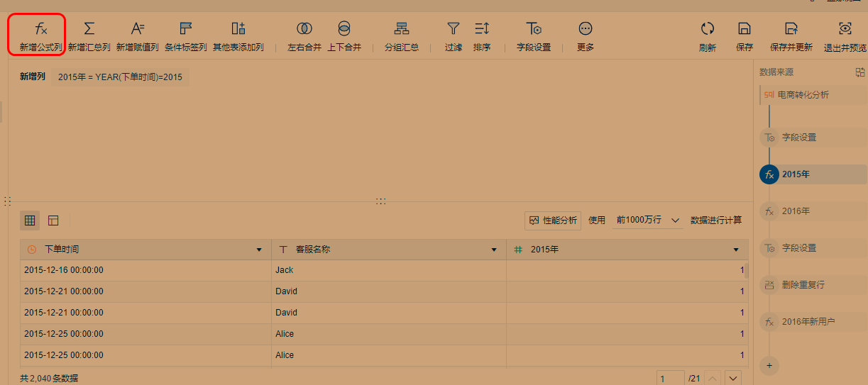Viewport: 868px width, 385px height.
Task: Select the 字段设置 step below 2016年
Action: tap(813, 248)
